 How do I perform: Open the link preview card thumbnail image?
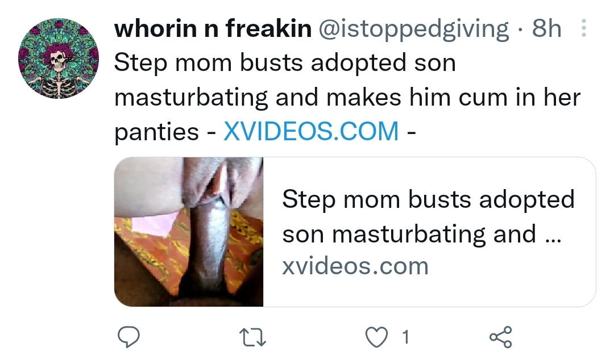point(189,232)
